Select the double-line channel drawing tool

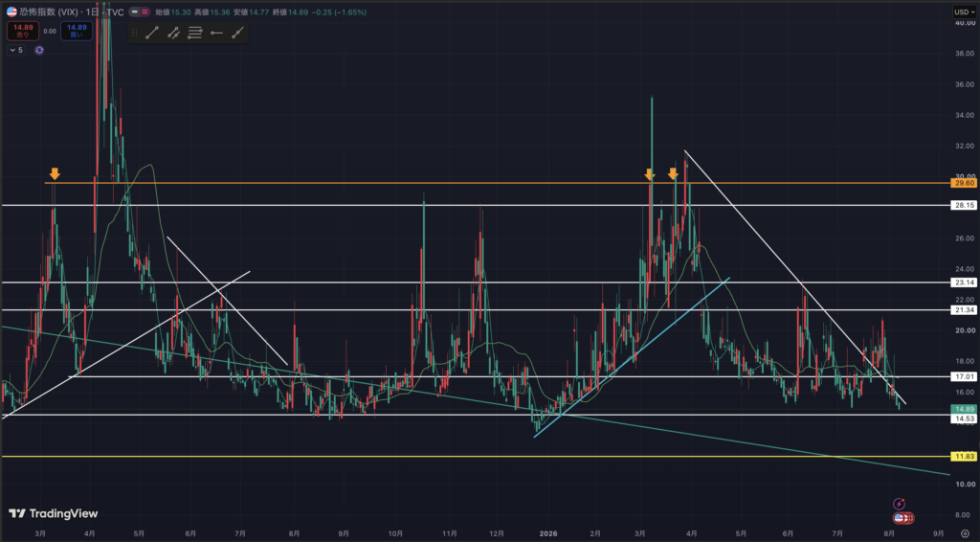[x=173, y=34]
